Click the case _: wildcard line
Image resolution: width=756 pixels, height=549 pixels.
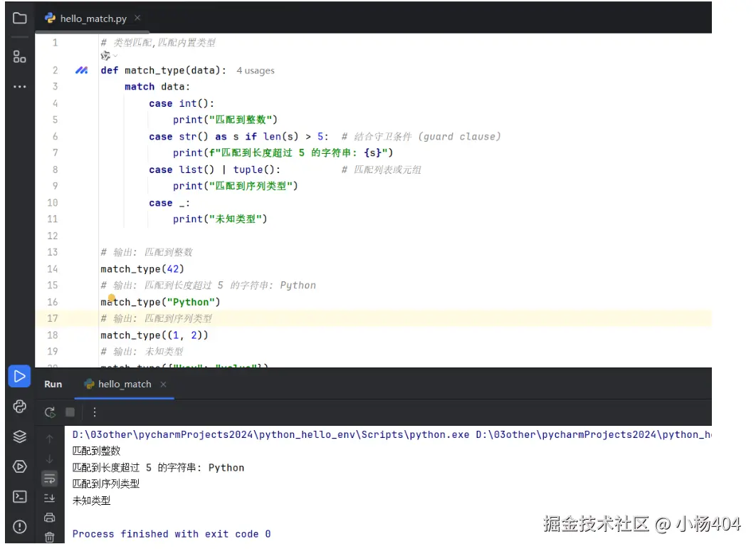pos(169,203)
